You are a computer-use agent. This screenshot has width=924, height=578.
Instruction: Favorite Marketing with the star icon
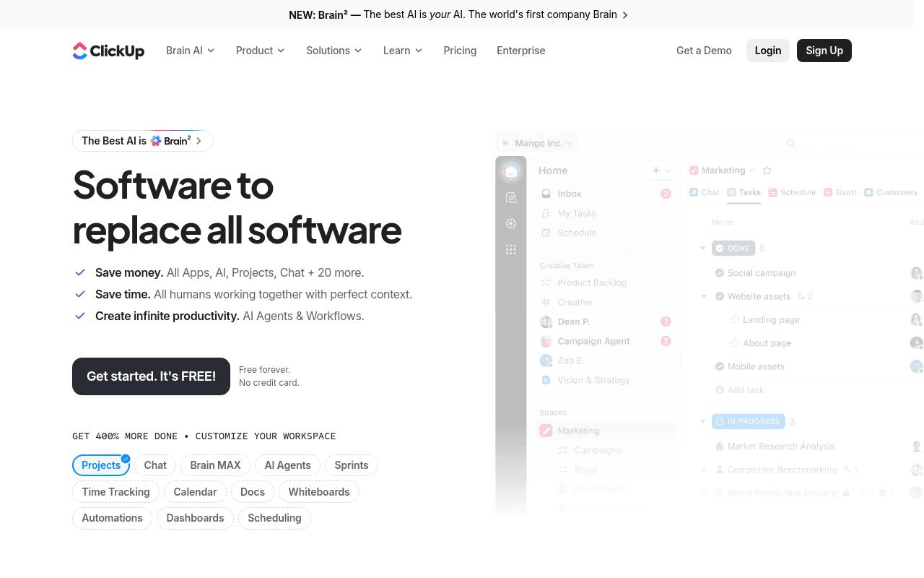[767, 171]
